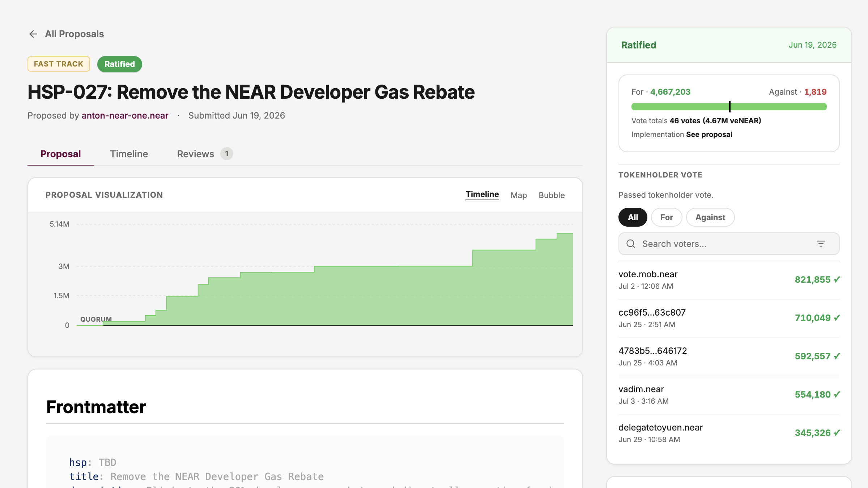The image size is (868, 488).
Task: Click the TOKENHOLDER VOTE heading
Action: point(660,175)
